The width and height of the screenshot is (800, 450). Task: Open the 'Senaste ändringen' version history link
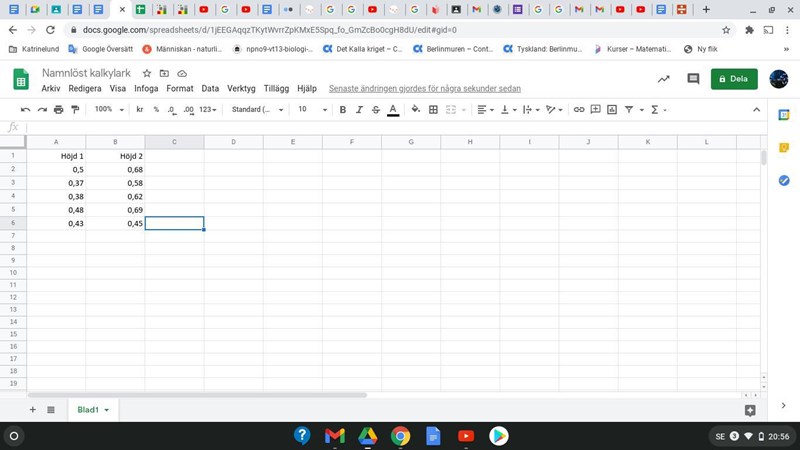click(424, 89)
